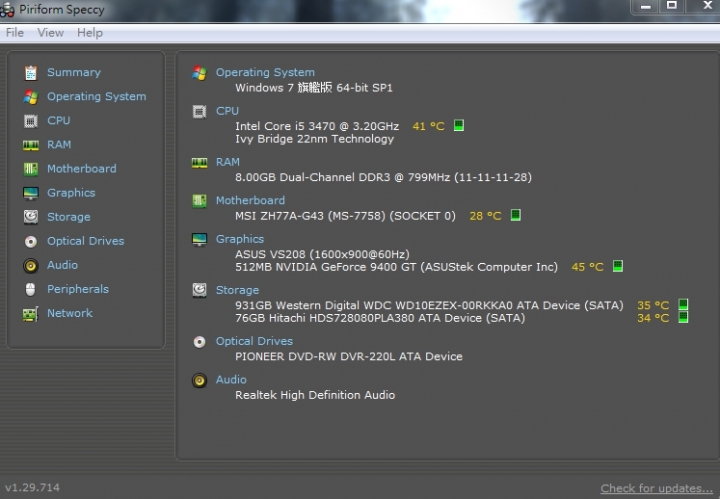Open Network details from sidebar
The image size is (720, 499).
pos(70,313)
